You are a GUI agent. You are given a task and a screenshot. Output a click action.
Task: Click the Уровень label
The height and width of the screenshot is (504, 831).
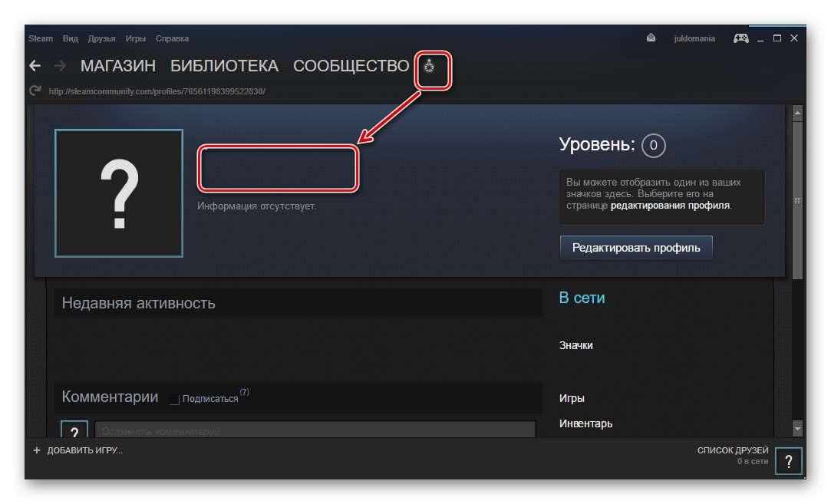click(x=597, y=144)
